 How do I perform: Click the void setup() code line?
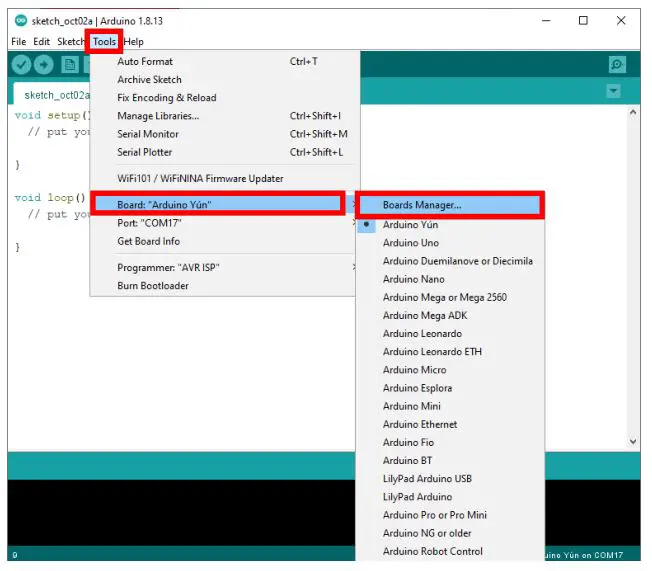(52, 115)
